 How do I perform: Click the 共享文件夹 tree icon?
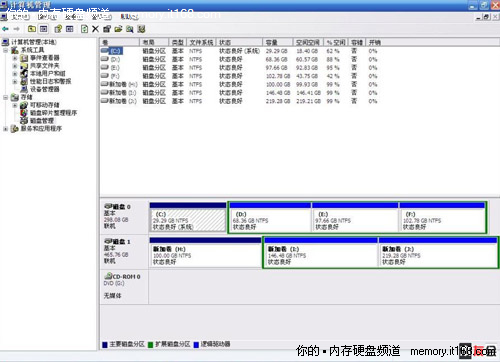24,66
